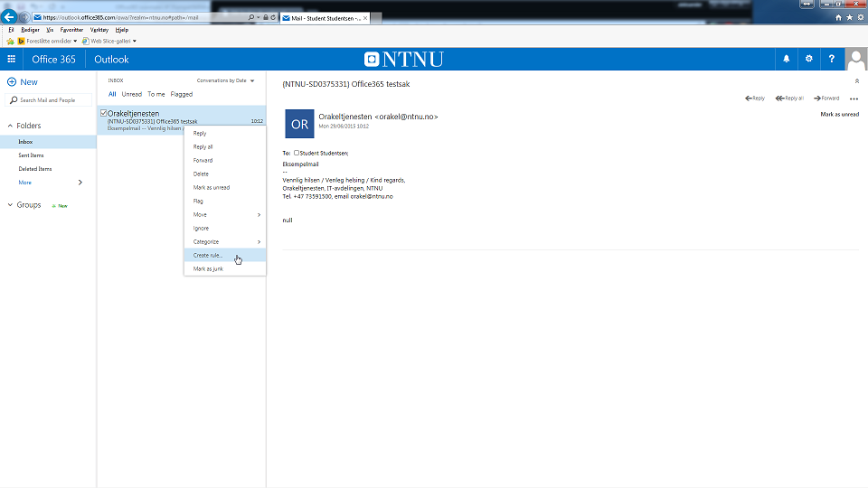
Task: Filter inbox by To me
Action: [x=156, y=94]
